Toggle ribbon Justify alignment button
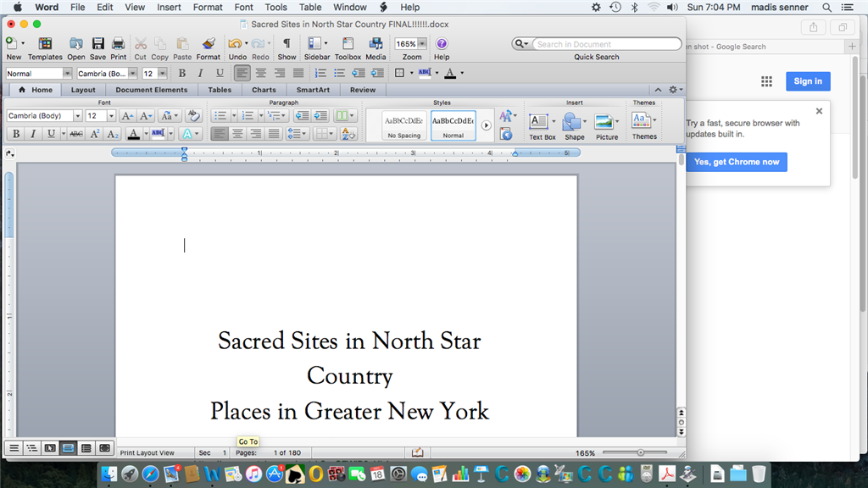 point(274,133)
